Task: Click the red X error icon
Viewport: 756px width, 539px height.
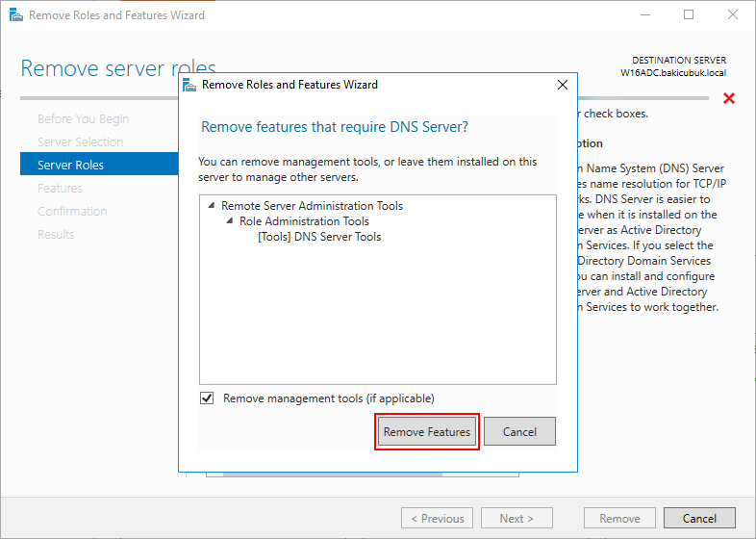Action: click(x=729, y=98)
